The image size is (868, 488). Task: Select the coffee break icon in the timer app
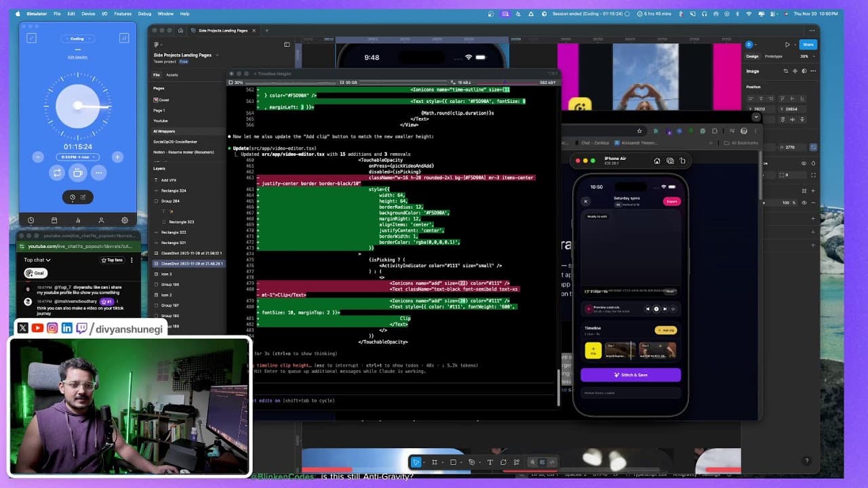point(78,173)
